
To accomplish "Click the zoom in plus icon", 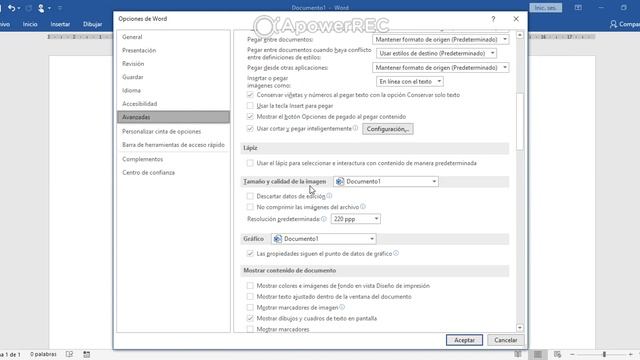I will tap(631, 354).
